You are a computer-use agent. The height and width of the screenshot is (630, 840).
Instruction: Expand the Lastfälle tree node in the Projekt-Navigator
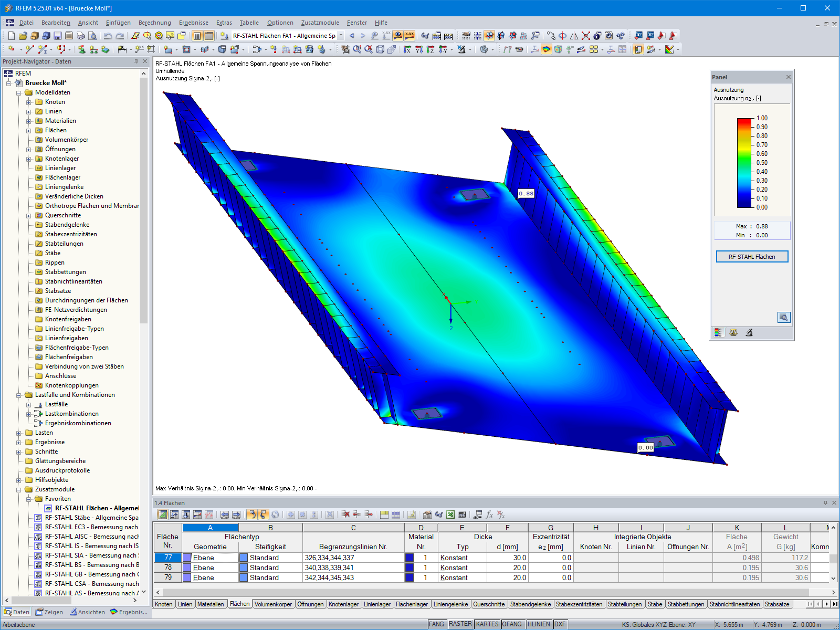coord(30,404)
